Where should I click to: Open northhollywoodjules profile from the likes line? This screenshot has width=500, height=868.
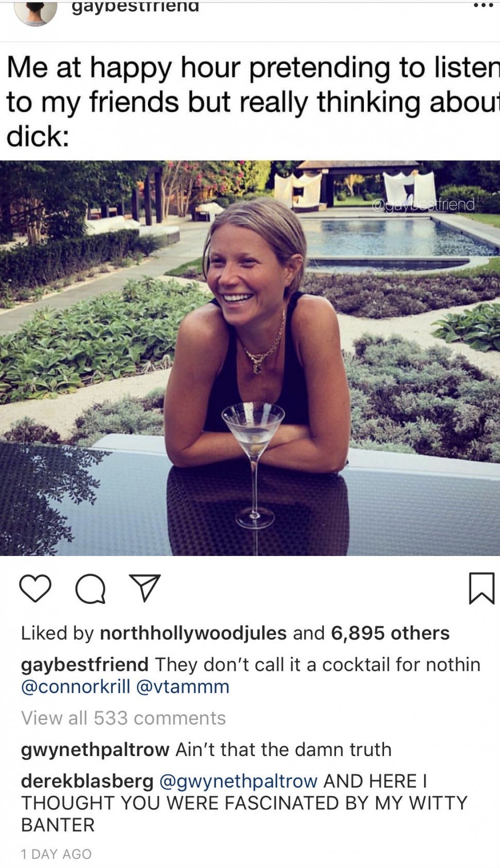pos(193,633)
